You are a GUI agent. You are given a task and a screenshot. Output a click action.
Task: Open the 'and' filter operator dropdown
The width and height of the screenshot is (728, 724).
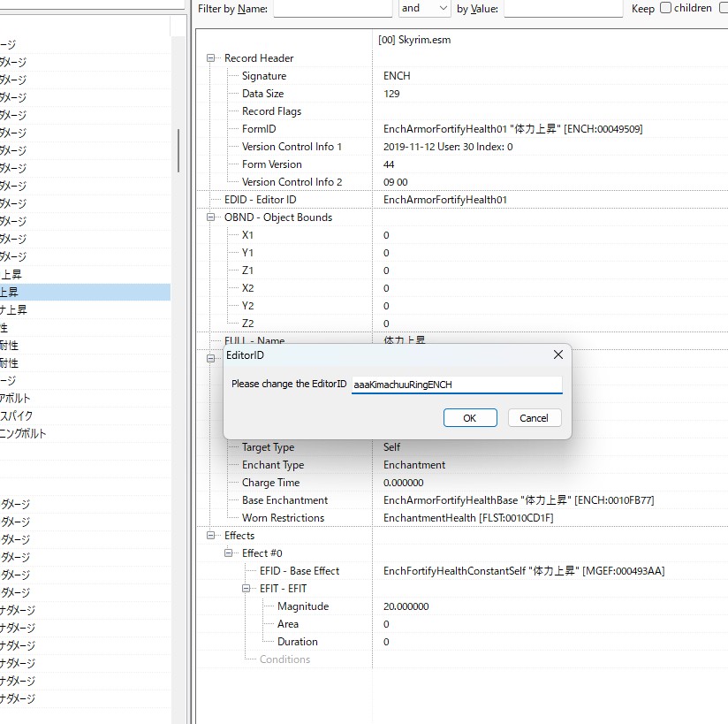(425, 8)
